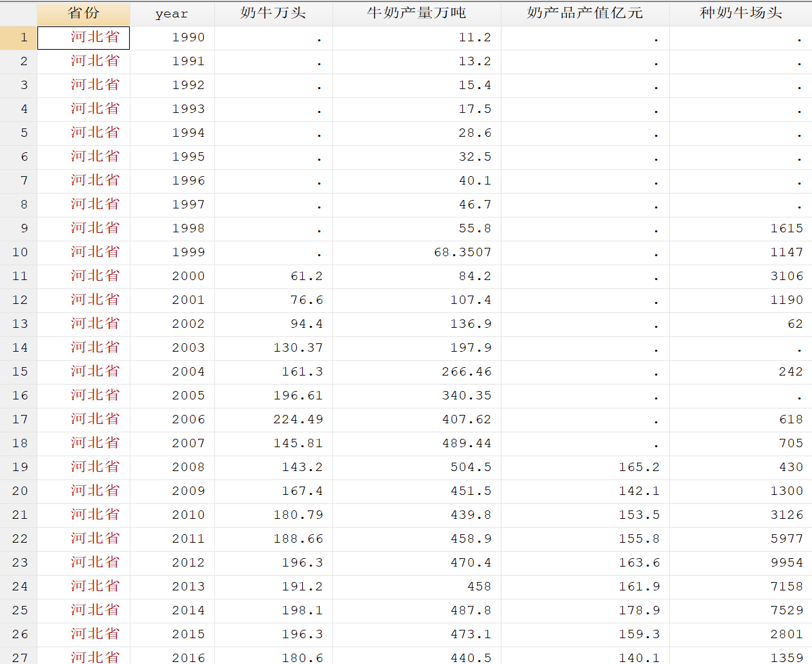Image resolution: width=812 pixels, height=664 pixels.
Task: Click milk output value 504.5
Action: [417, 467]
